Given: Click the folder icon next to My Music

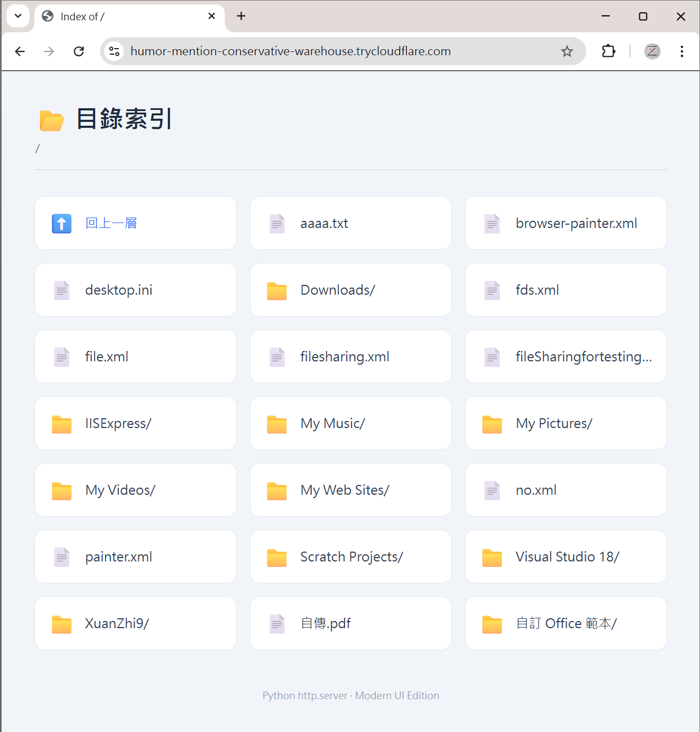Looking at the screenshot, I should (277, 423).
